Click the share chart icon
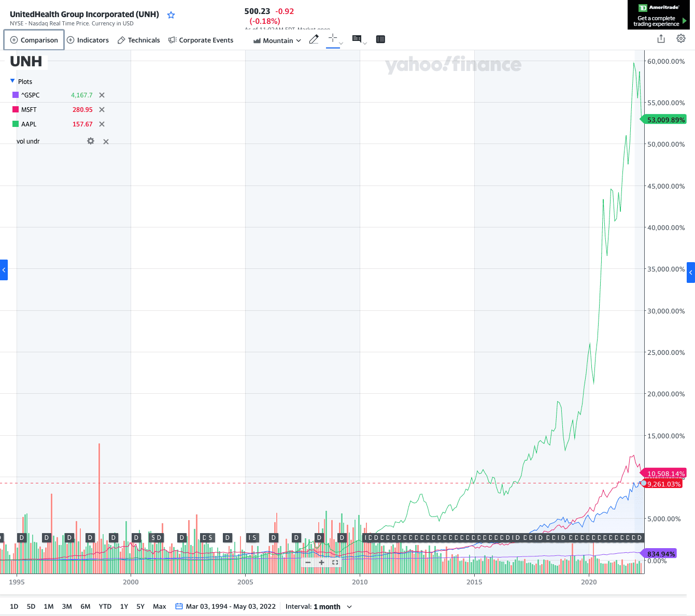The width and height of the screenshot is (695, 616). click(x=661, y=38)
